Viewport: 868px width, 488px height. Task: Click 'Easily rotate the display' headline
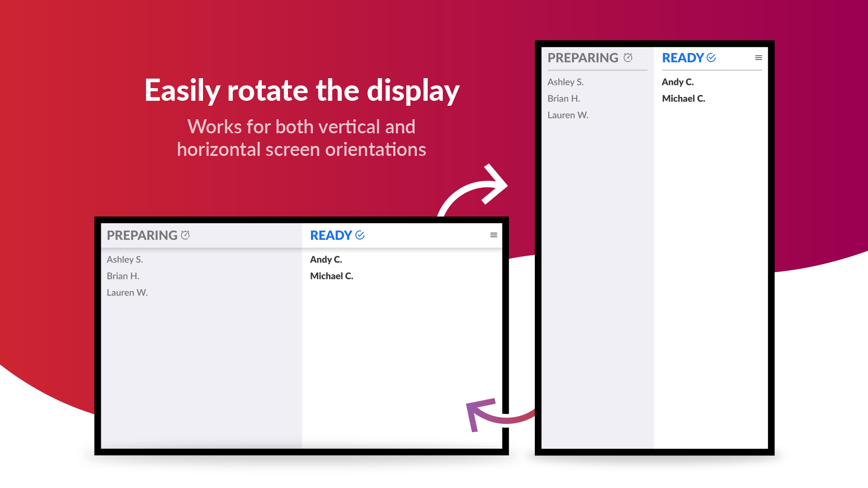(302, 90)
